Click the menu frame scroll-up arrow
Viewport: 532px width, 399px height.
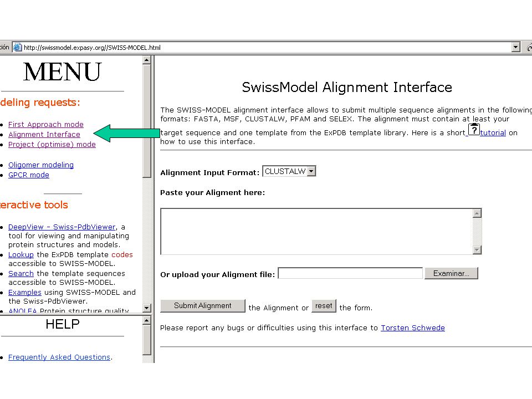[146, 60]
